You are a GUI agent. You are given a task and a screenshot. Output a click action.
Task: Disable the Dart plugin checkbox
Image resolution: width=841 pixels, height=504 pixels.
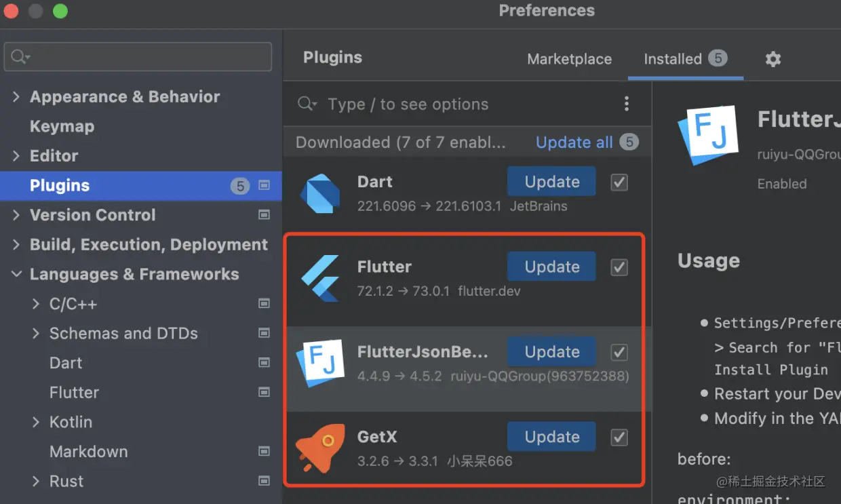click(x=619, y=182)
